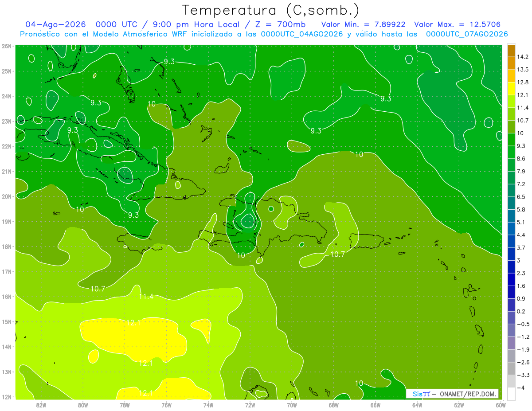Click the "11.4" contour label on the map
Screen dimensions: 532x411
[146, 297]
